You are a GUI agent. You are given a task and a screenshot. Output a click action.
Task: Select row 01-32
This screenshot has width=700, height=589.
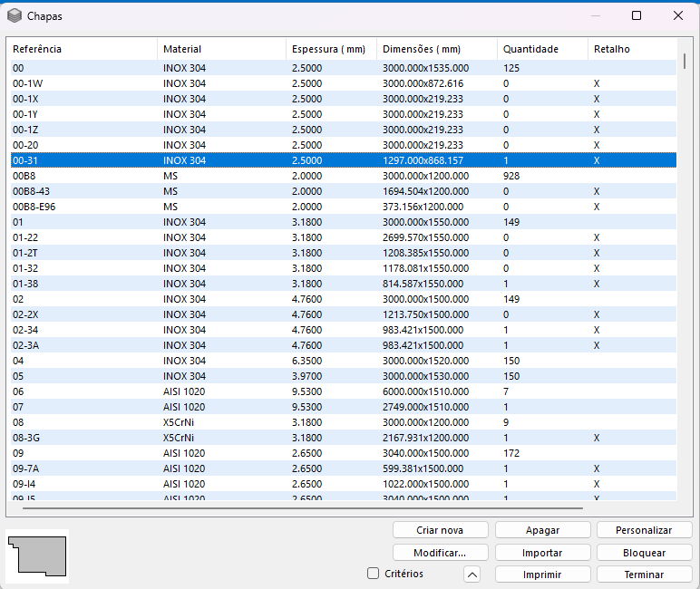[x=344, y=268]
